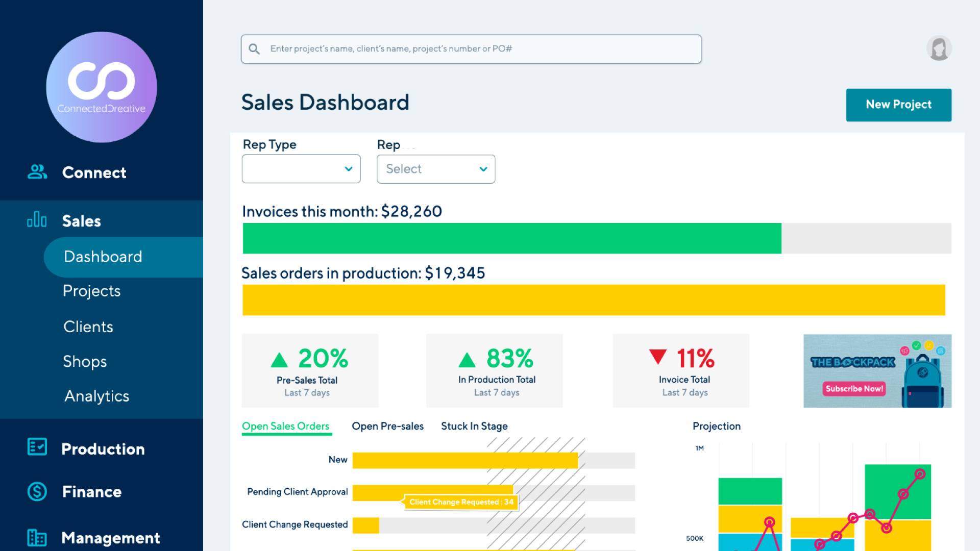Click the Sales bar chart icon
The image size is (980, 551).
36,220
